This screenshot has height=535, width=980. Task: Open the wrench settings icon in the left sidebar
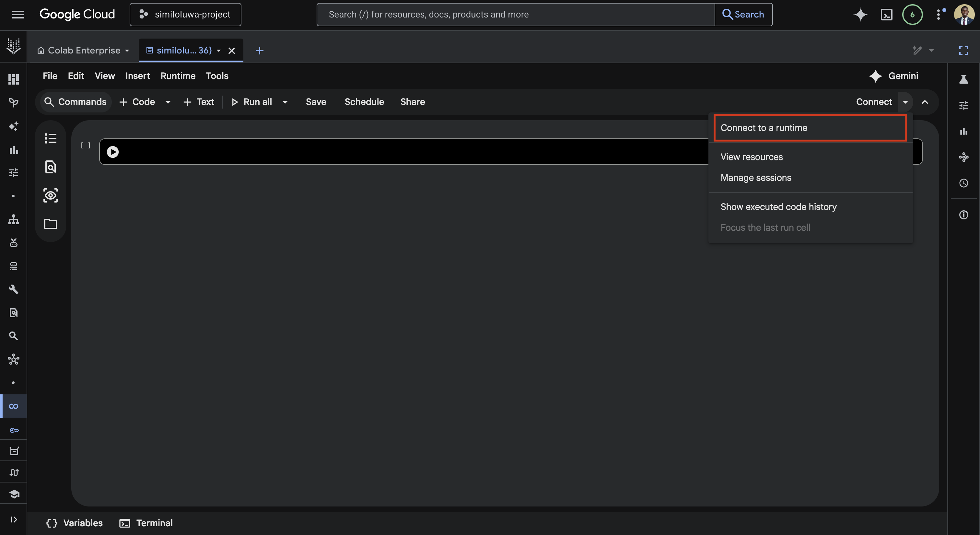pos(14,289)
